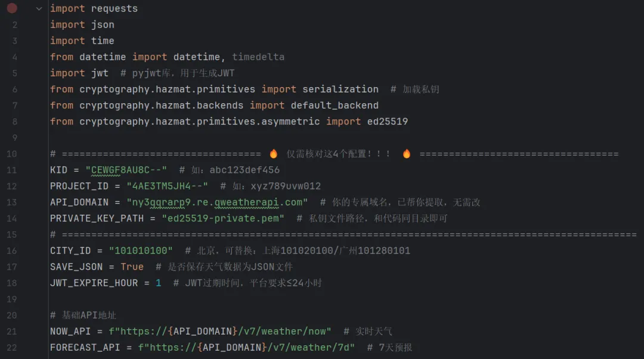Click the value 1 of JWT_EXPIRE_HOUR

[x=159, y=283]
